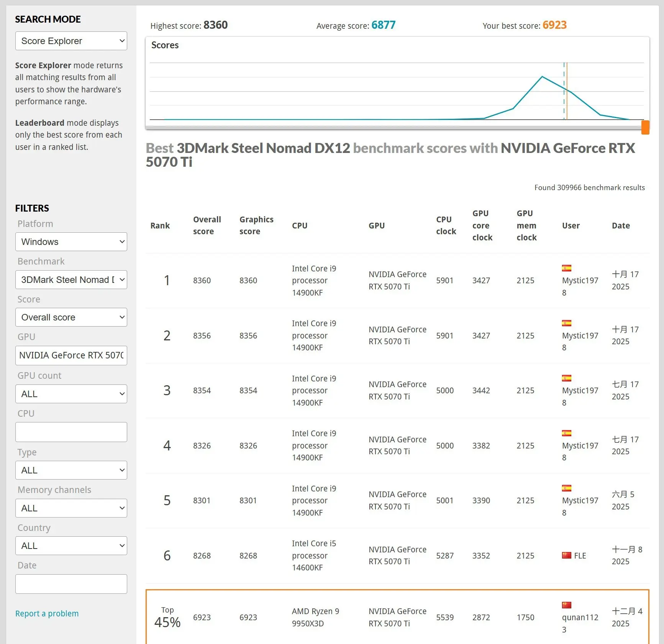The image size is (664, 644).
Task: Open user Mystic1978 in the rank 2 row
Action: (x=580, y=336)
